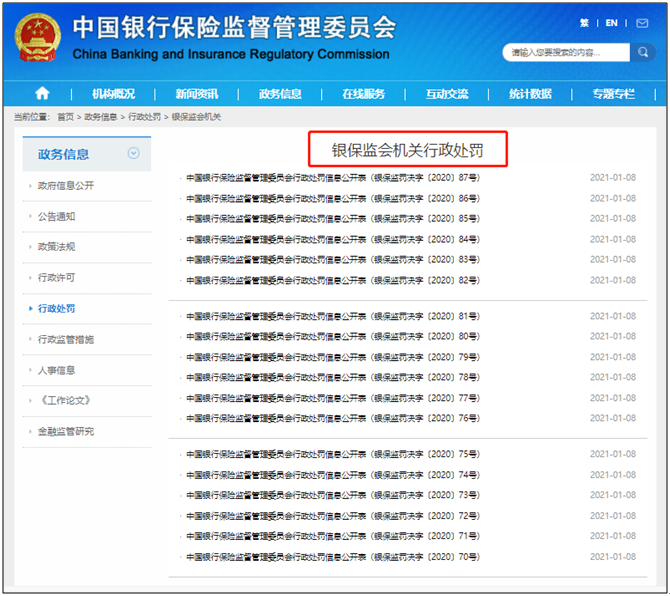
Task: Click 银保监会机关 in the breadcrumb
Action: (196, 117)
